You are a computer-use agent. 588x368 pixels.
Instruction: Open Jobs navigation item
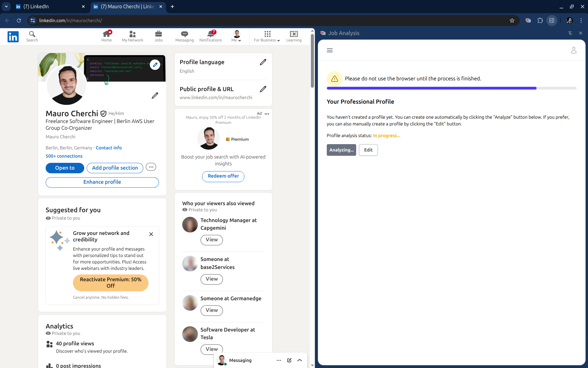[x=158, y=36]
